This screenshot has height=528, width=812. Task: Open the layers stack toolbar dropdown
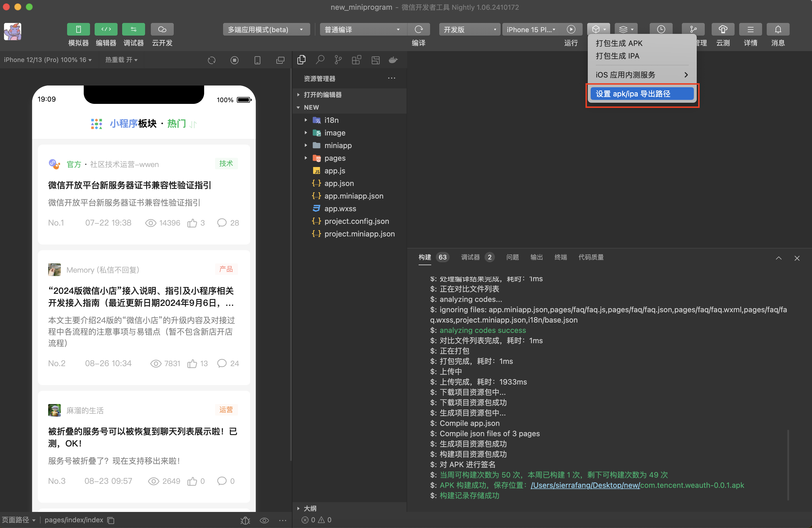626,29
